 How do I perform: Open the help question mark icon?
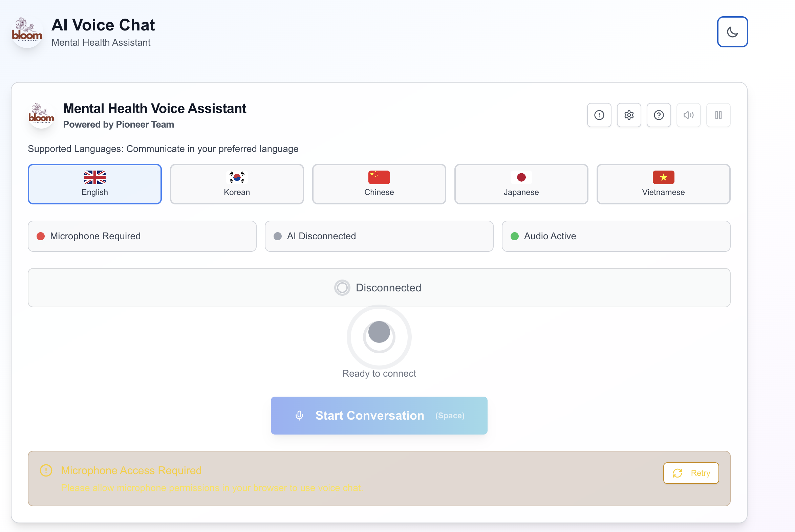[659, 115]
